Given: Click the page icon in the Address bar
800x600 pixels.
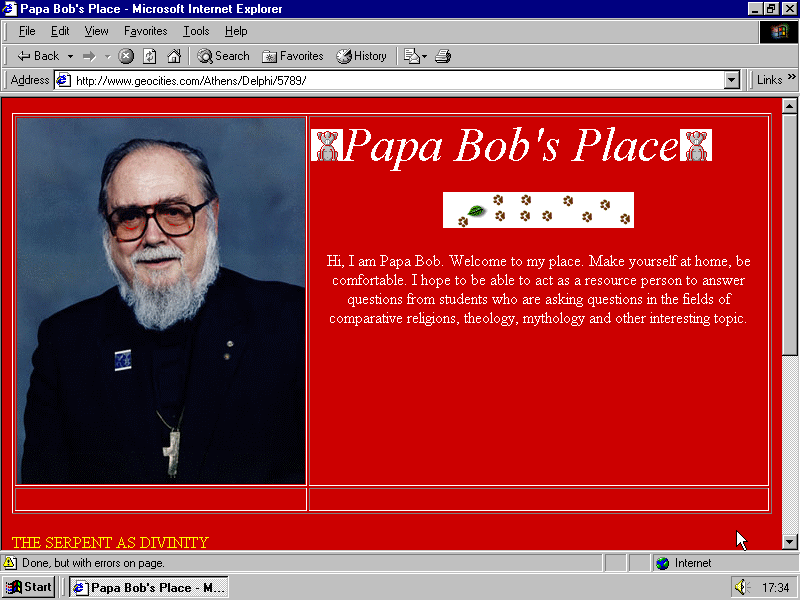Looking at the screenshot, I should click(x=62, y=80).
